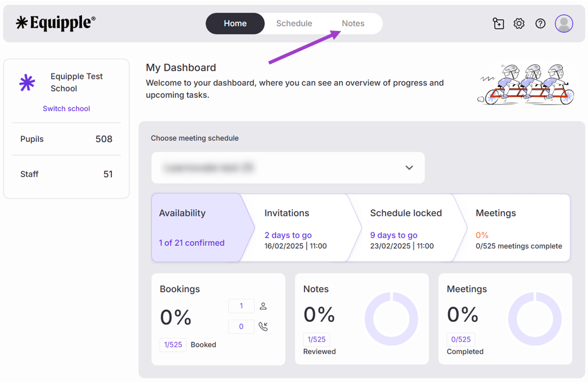588x384 pixels.
Task: Open the user profile avatar
Action: 564,24
